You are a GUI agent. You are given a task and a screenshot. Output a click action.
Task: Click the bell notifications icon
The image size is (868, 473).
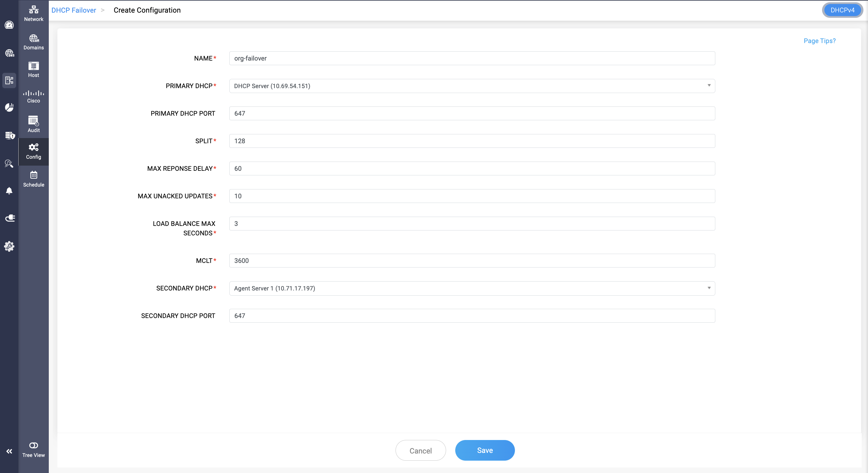point(9,191)
